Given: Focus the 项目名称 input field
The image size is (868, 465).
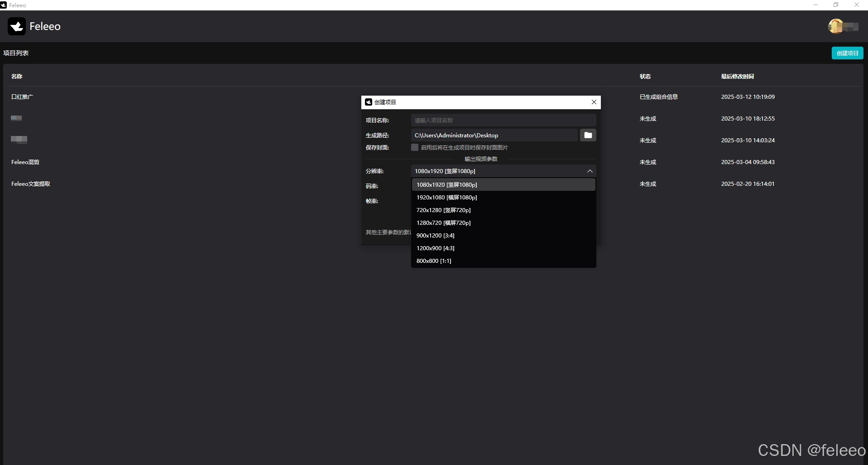Looking at the screenshot, I should [504, 120].
